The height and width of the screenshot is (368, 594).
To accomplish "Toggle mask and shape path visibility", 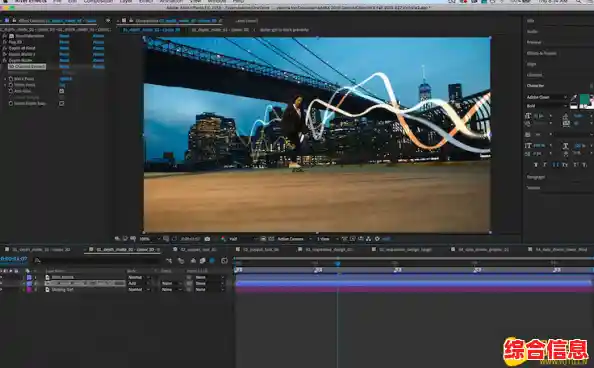I will (x=174, y=239).
